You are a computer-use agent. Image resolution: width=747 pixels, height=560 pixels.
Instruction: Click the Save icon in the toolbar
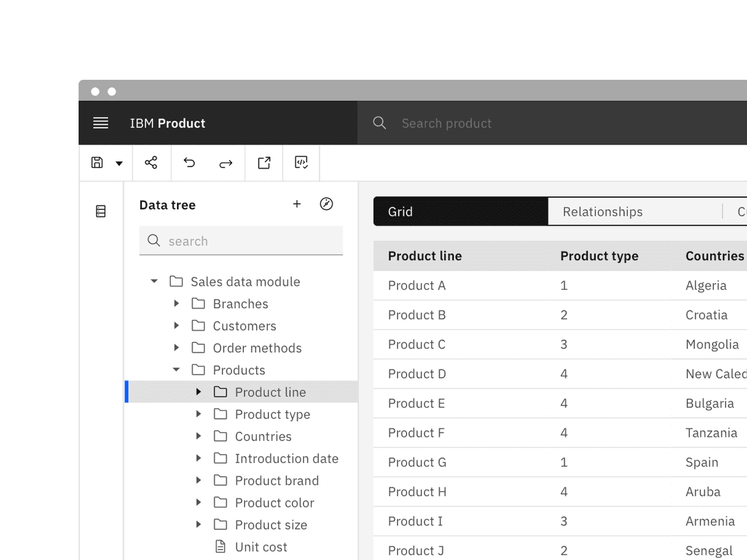pos(95,163)
